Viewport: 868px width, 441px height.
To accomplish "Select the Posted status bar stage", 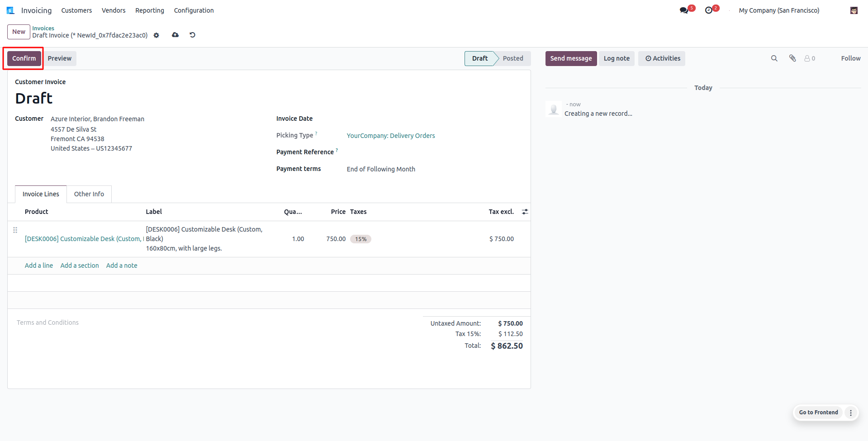I will click(513, 58).
